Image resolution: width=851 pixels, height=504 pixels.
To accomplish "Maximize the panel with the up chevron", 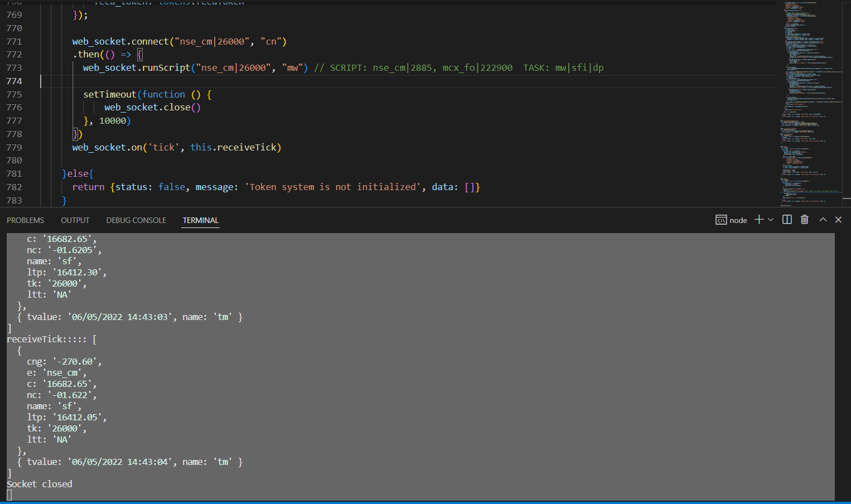I will [823, 220].
